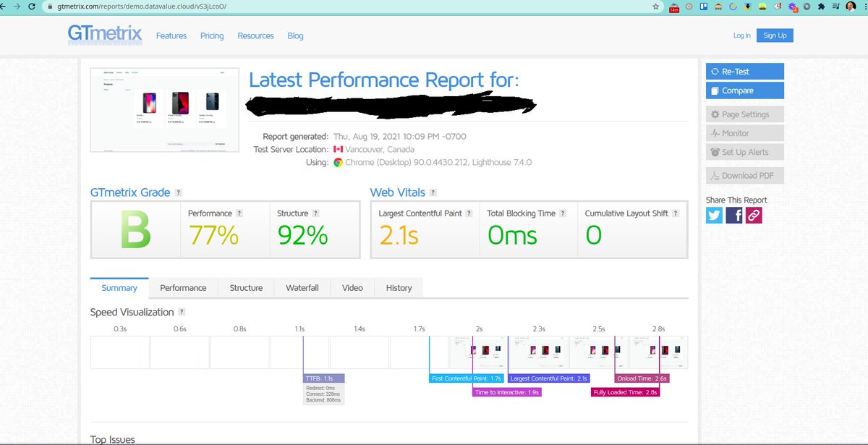Click Largest Contentful Paint help icon
Image resolution: width=868 pixels, height=445 pixels.
469,213
